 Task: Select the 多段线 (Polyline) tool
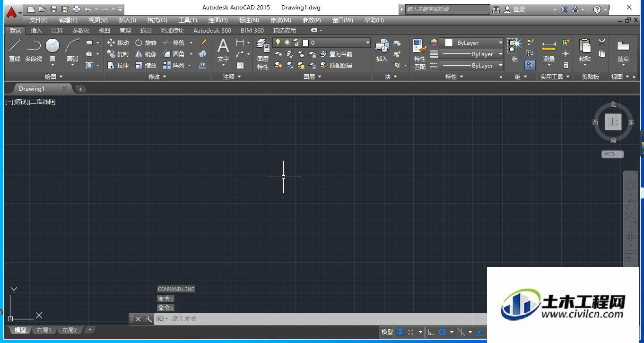(x=34, y=50)
